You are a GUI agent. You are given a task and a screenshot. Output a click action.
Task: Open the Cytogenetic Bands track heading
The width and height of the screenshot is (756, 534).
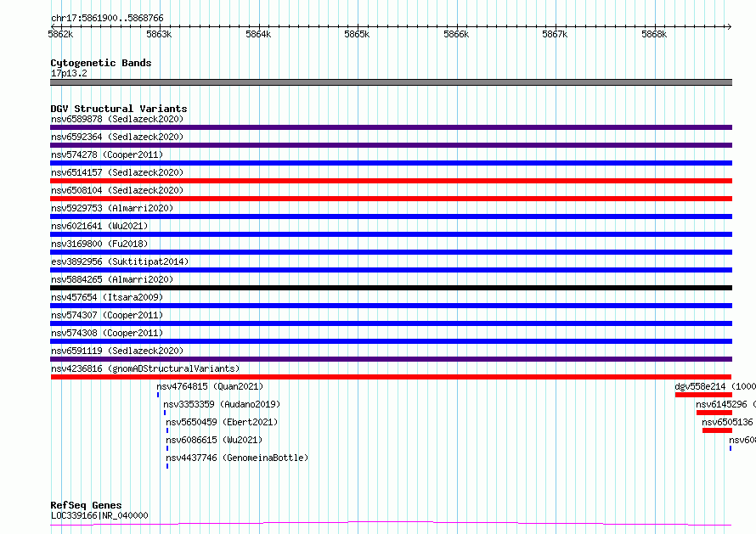pos(101,63)
